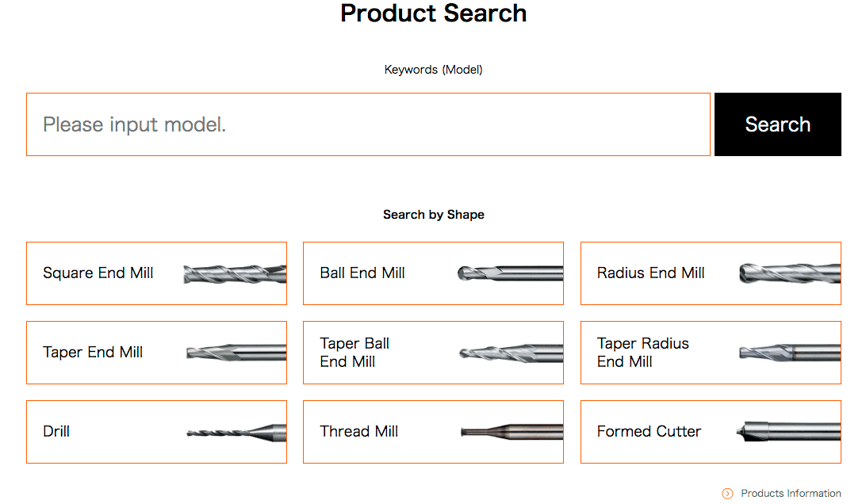Open the Products Information link
Image resolution: width=866 pixels, height=504 pixels.
pos(791,494)
